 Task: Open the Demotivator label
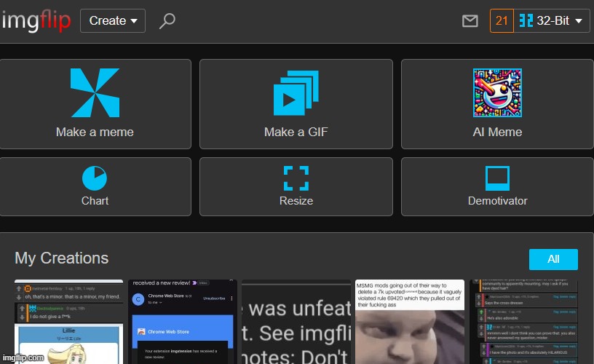497,201
